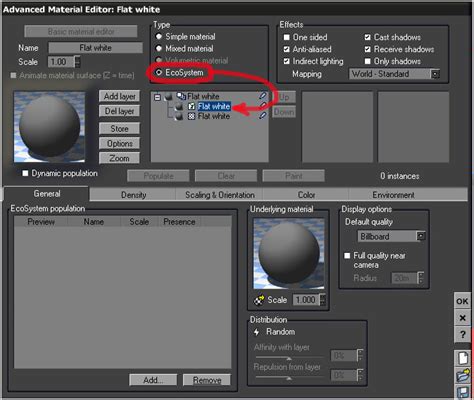Viewport: 474px width, 400px height.
Task: Open the Environment tab
Action: pos(393,195)
